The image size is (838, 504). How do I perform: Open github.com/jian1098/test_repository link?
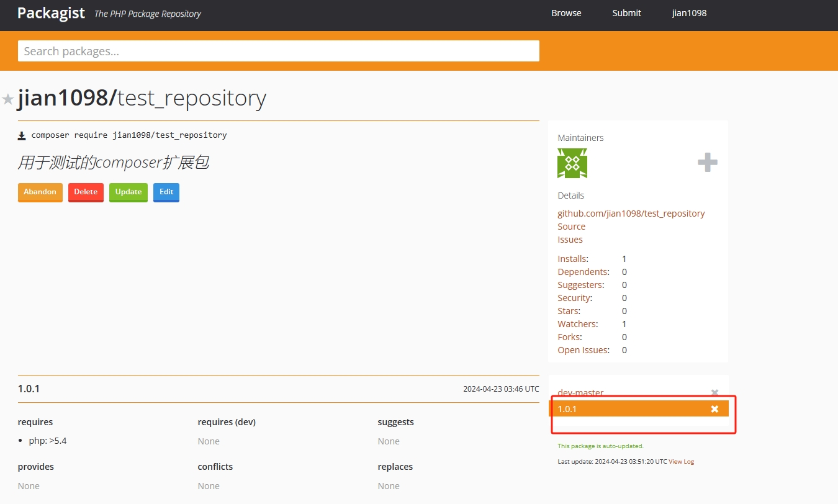pyautogui.click(x=631, y=214)
